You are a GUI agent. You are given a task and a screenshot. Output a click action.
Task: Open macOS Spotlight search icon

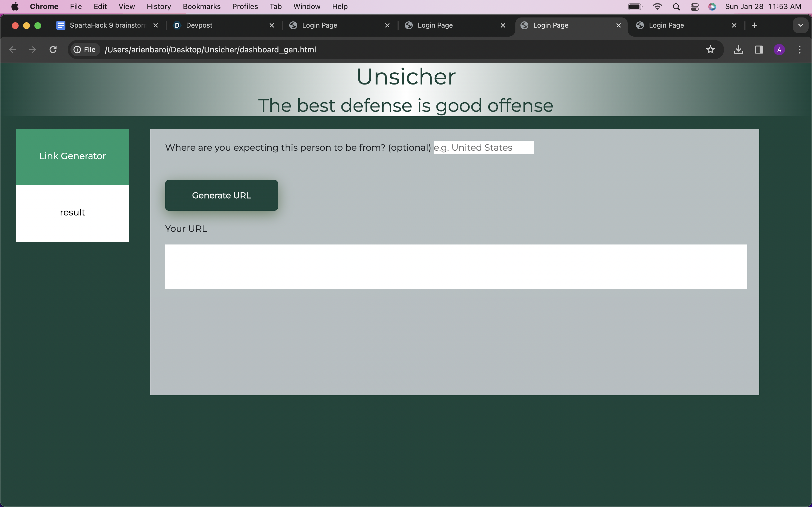(x=676, y=7)
